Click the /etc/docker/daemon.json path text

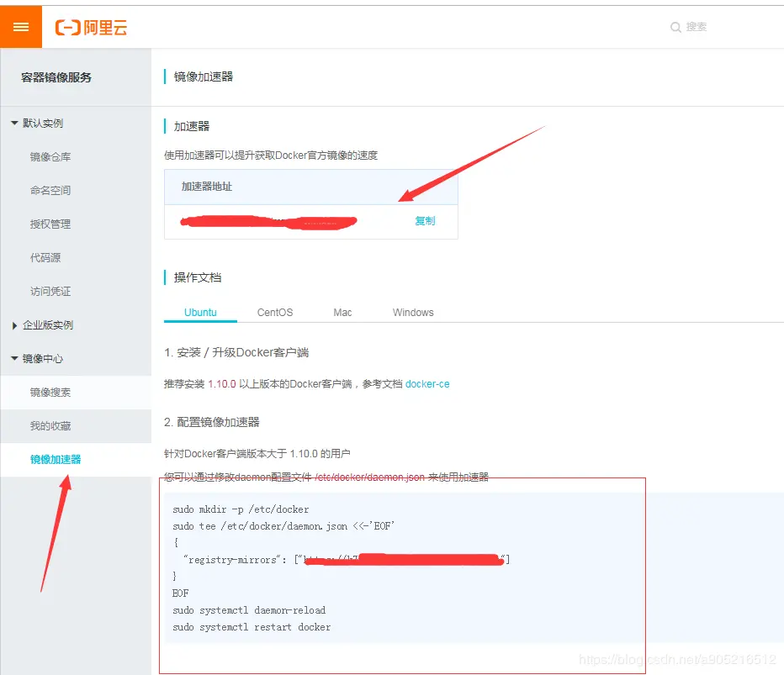(x=370, y=477)
